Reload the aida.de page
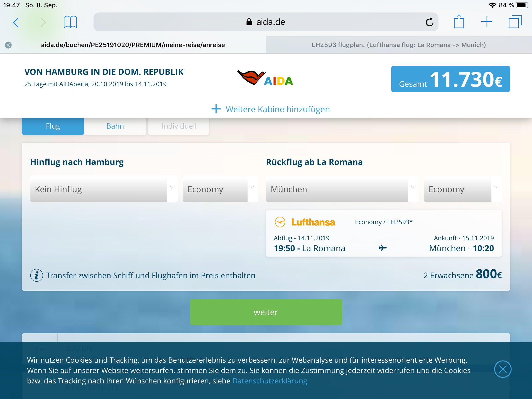 [x=429, y=22]
